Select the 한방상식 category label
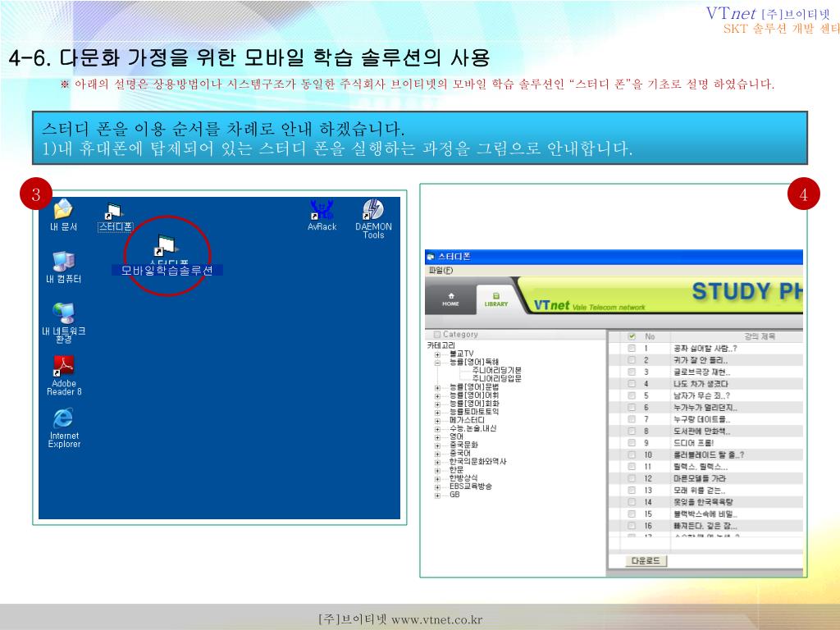The width and height of the screenshot is (840, 630). pyautogui.click(x=464, y=478)
